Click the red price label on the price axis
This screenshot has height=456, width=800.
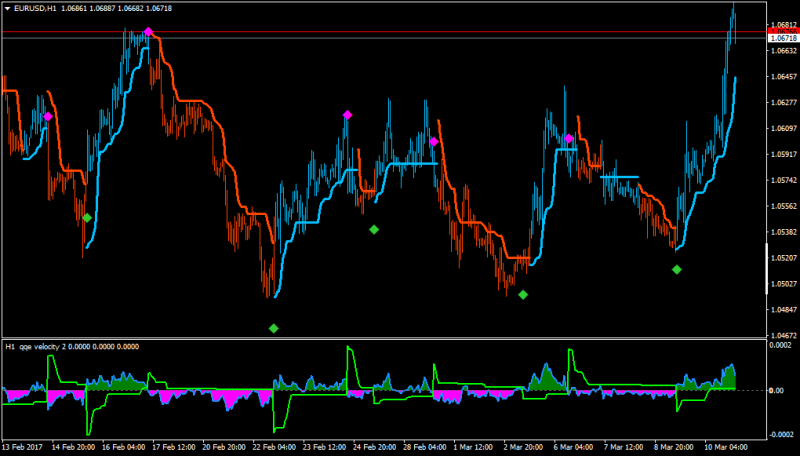[783, 32]
